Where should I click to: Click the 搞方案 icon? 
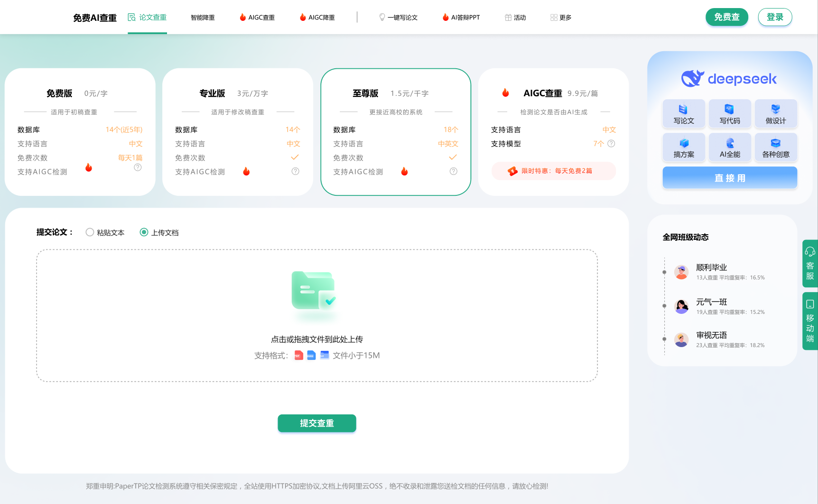683,147
